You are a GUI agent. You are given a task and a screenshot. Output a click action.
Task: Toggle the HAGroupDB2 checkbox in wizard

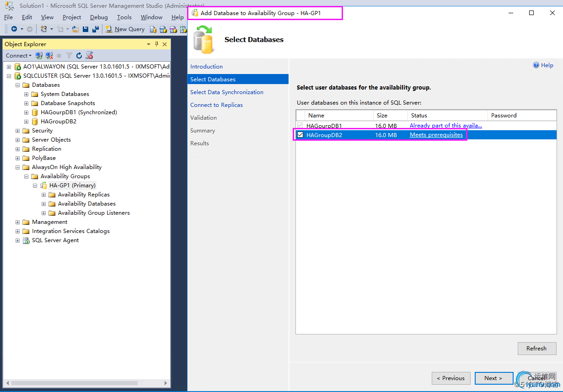pos(300,135)
